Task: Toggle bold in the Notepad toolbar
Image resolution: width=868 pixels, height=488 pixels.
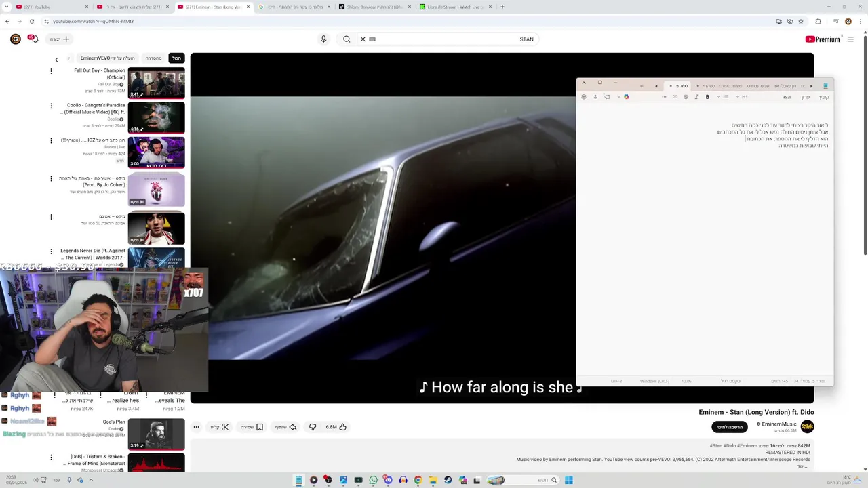Action: pos(707,97)
